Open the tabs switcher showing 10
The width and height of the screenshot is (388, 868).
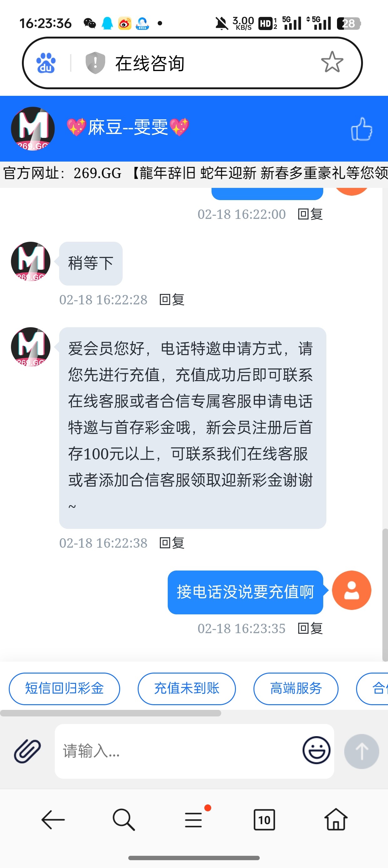coord(264,819)
